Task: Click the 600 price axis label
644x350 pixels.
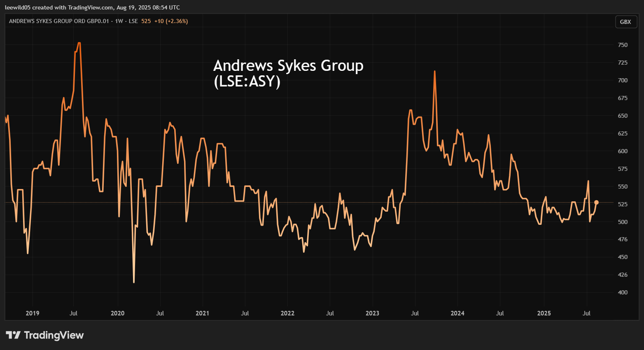Action: 623,151
